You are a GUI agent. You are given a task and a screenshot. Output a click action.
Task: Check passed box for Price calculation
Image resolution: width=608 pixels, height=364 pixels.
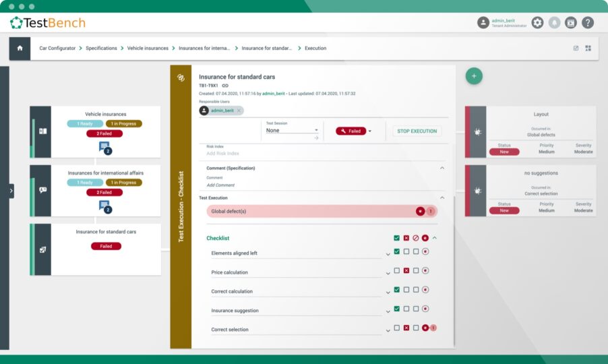pos(396,270)
